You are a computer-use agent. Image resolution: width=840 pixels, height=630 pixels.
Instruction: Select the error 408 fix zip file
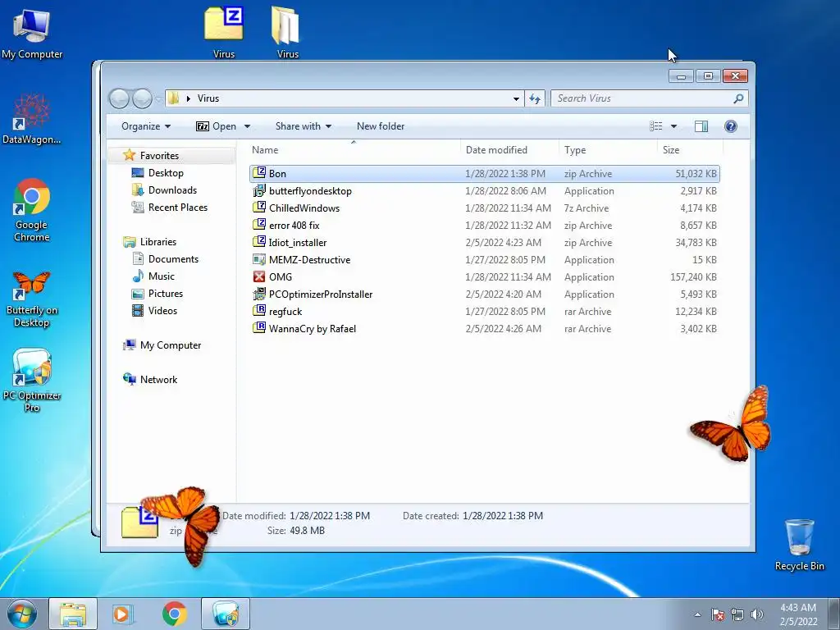tap(484, 226)
